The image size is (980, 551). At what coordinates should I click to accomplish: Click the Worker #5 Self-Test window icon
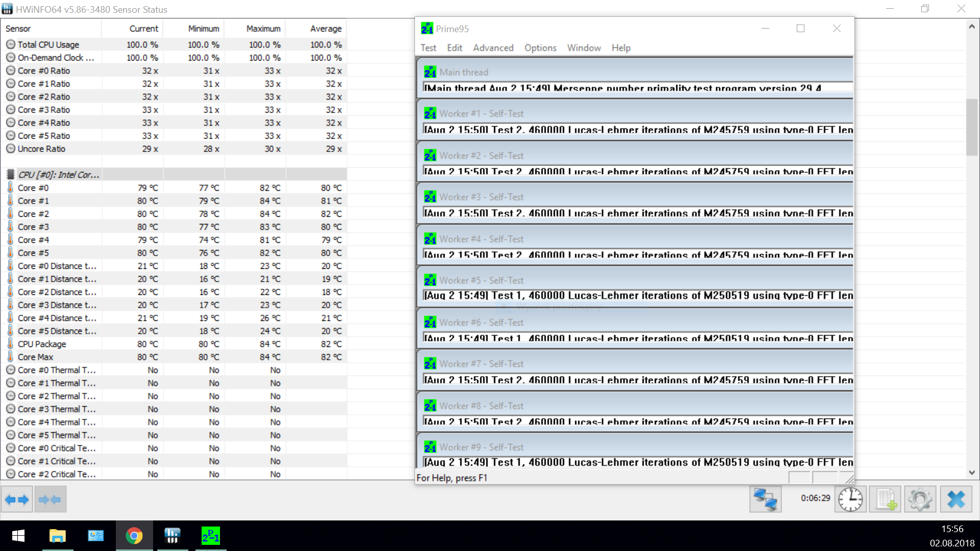430,280
